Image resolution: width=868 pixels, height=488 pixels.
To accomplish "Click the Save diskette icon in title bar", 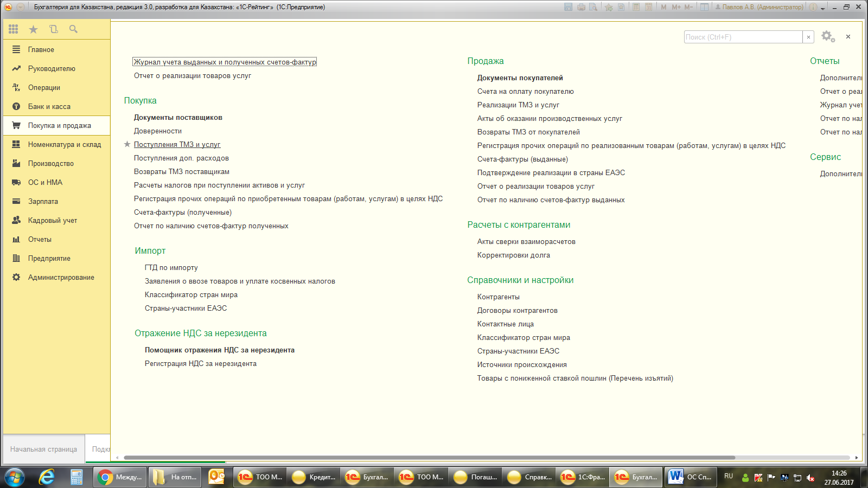I will click(x=568, y=7).
